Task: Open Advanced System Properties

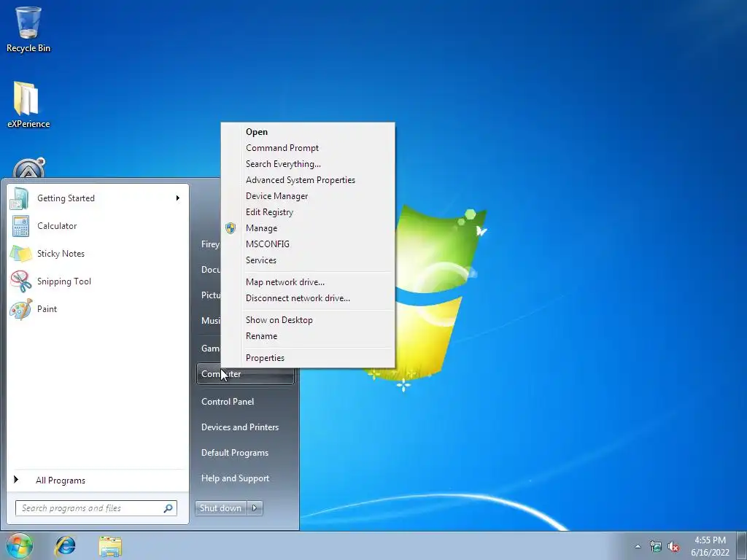Action: click(x=308, y=180)
